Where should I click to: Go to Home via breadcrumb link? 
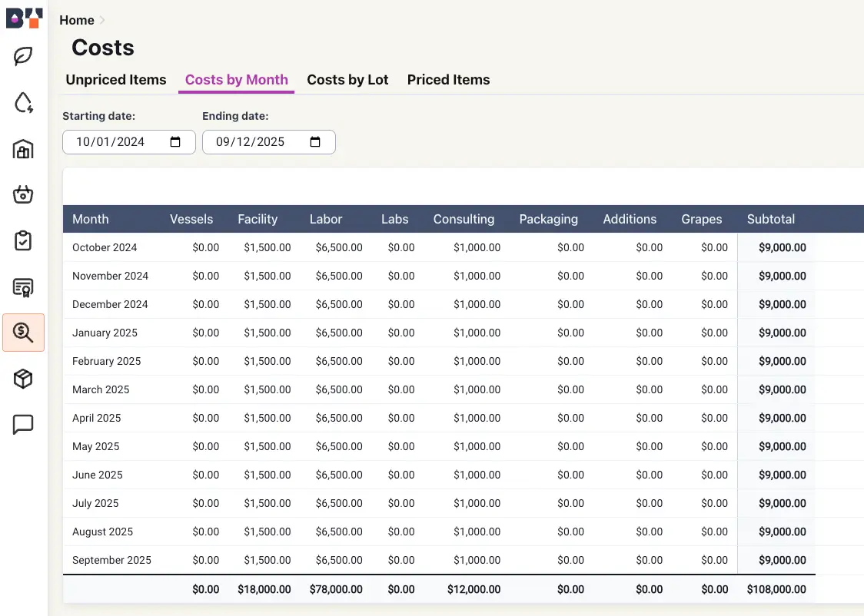click(77, 20)
